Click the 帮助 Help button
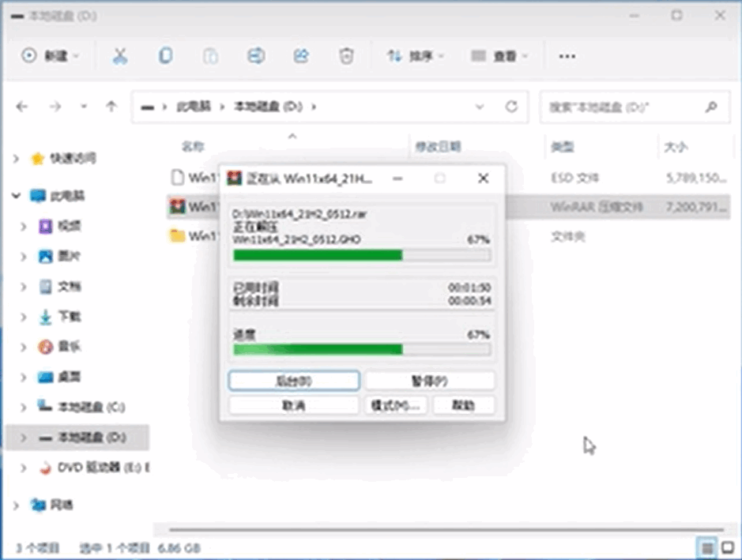The height and width of the screenshot is (560, 742). click(464, 405)
